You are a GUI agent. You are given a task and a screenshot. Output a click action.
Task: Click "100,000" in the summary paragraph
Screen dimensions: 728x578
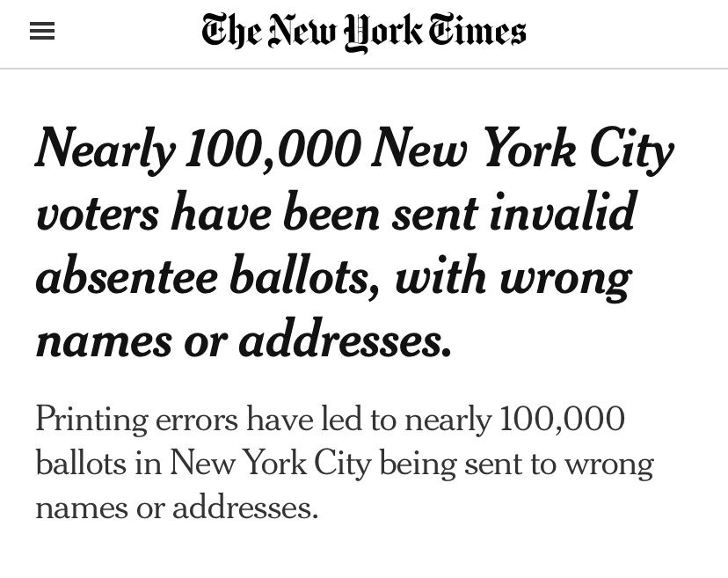pyautogui.click(x=562, y=420)
